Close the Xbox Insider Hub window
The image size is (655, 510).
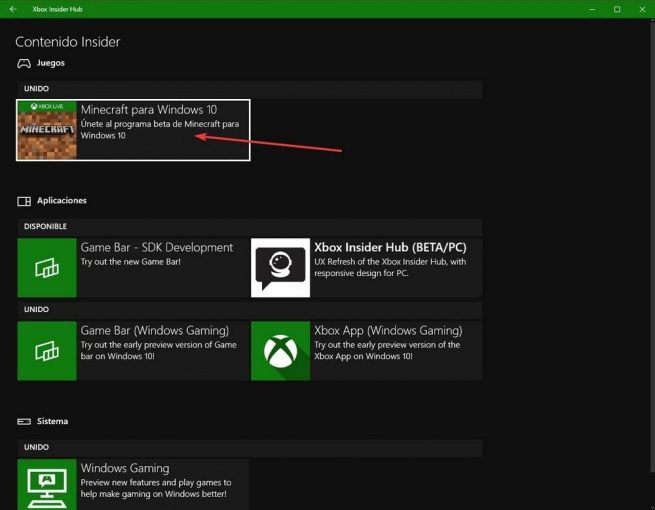(642, 9)
